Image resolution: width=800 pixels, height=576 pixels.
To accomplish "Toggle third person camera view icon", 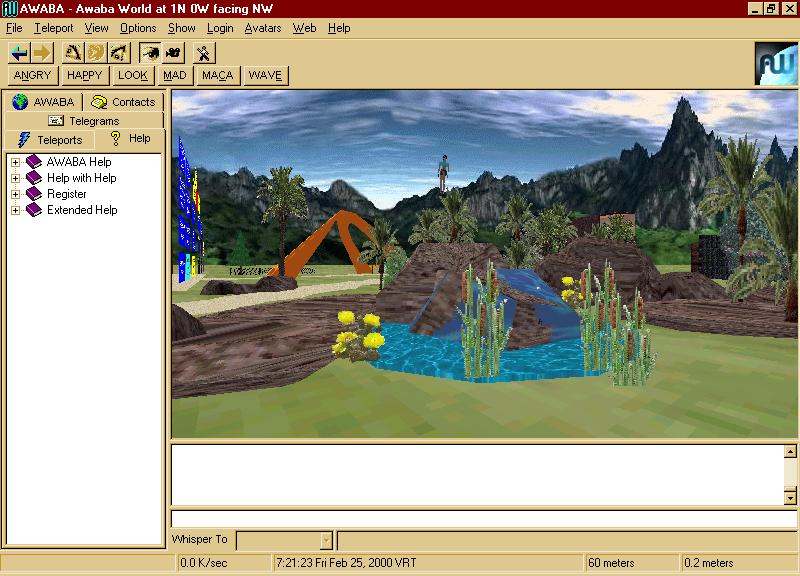I will tap(172, 53).
